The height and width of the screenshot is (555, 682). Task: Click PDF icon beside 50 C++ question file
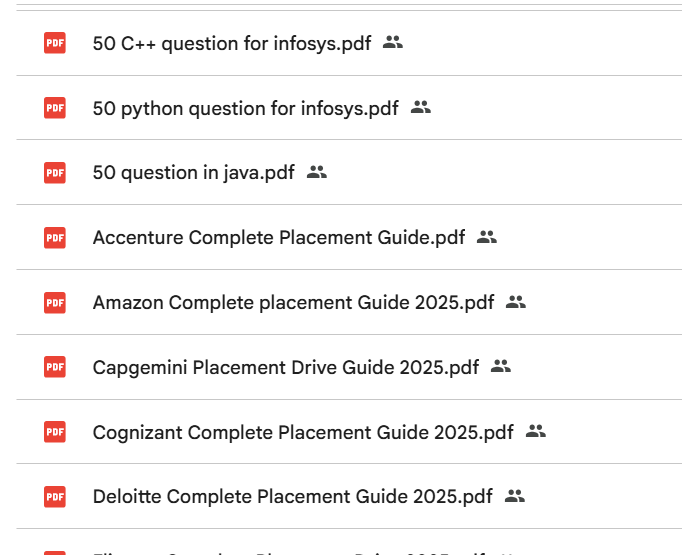[x=55, y=43]
